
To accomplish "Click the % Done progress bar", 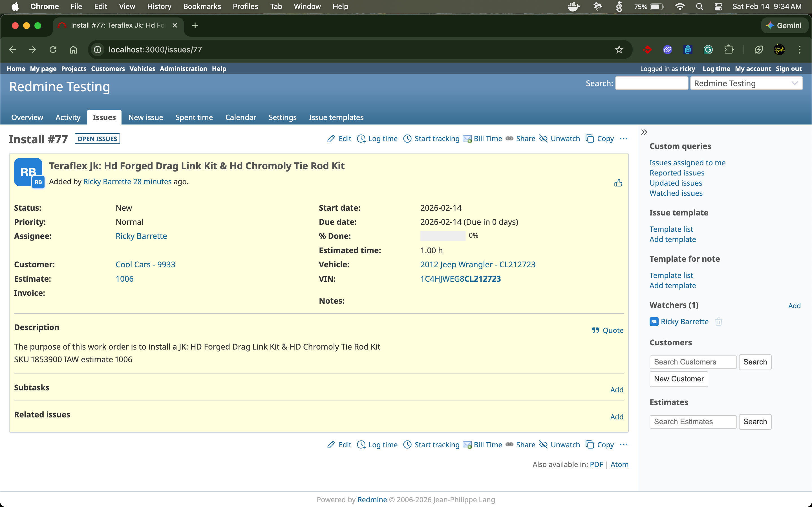I will point(442,236).
